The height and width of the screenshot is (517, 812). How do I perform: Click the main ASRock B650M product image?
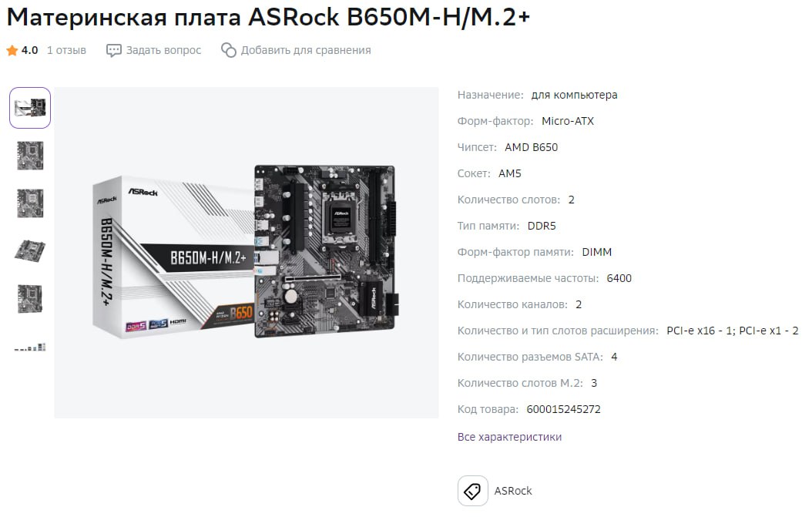tap(246, 253)
